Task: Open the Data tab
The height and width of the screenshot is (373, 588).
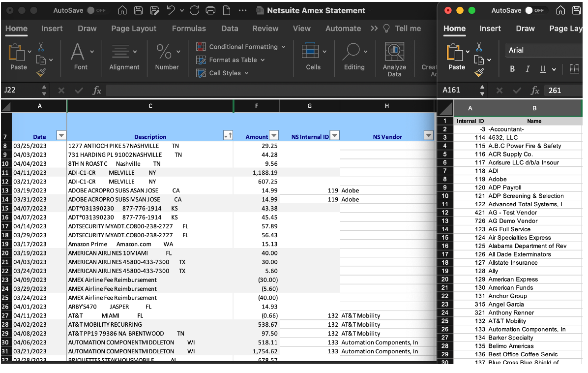Action: 230,29
